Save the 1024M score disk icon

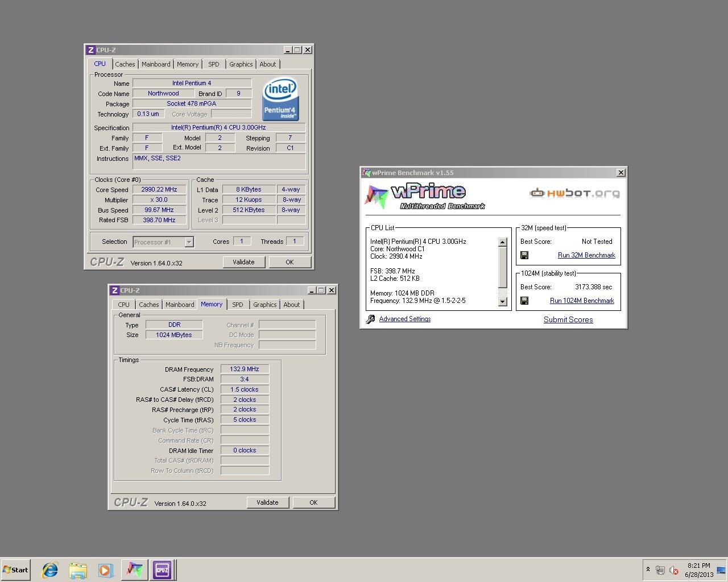click(524, 301)
